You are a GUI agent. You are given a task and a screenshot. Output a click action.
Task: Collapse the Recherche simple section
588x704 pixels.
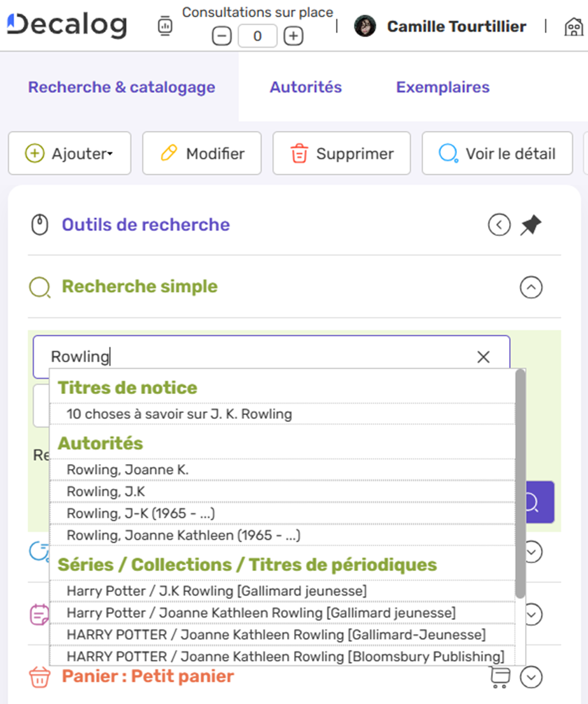(531, 288)
